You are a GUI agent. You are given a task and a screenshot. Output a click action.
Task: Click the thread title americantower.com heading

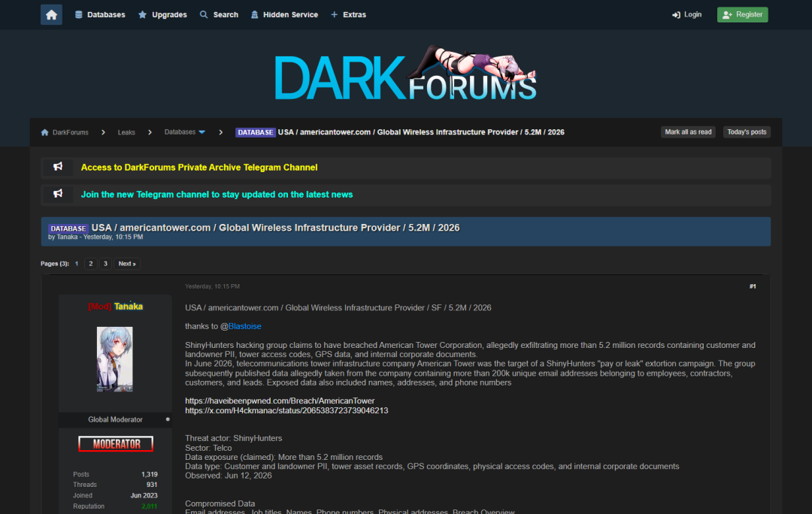(275, 228)
